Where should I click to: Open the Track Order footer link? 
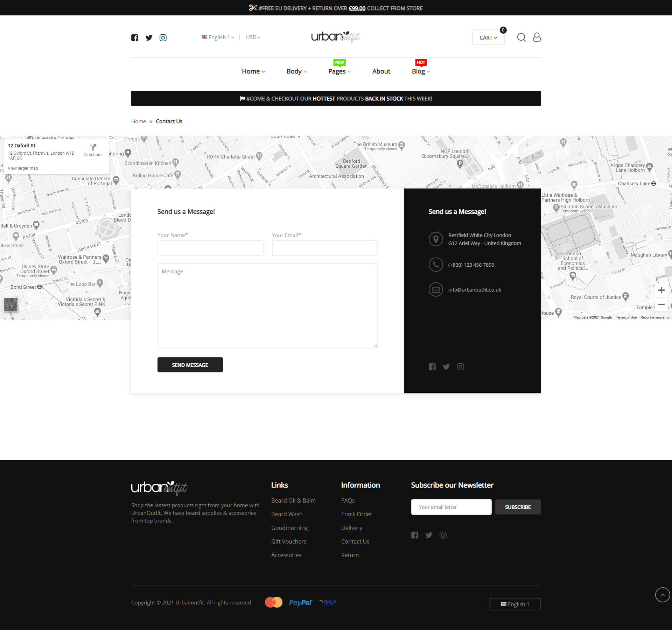357,514
